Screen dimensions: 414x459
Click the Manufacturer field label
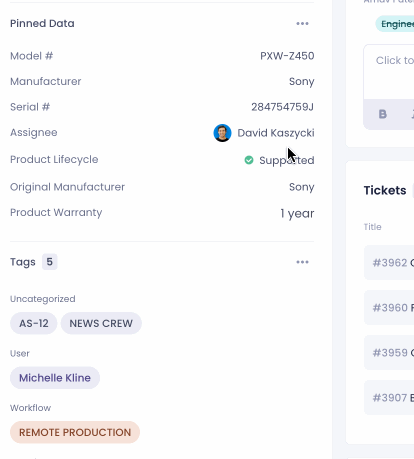coord(46,82)
